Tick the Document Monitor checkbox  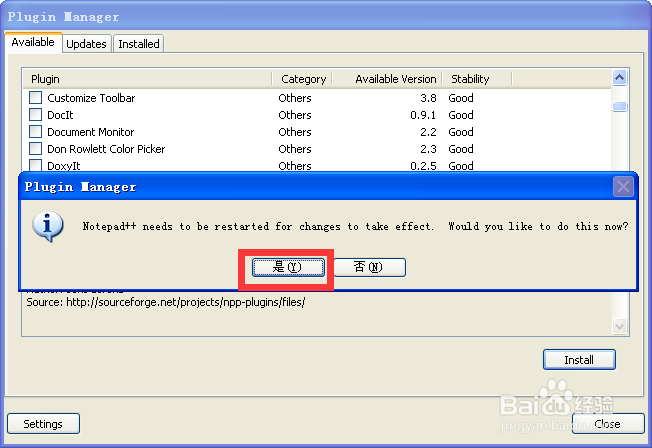coord(36,132)
